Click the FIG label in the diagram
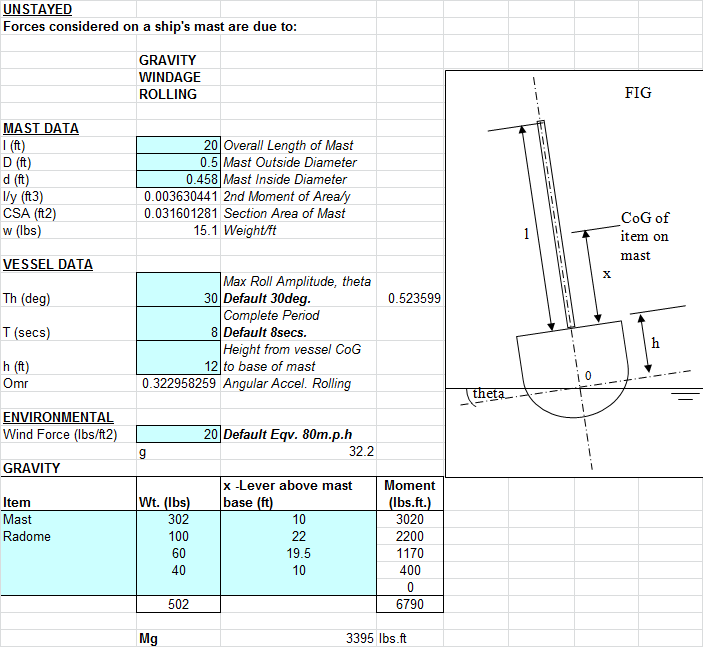703x647 pixels. (638, 93)
